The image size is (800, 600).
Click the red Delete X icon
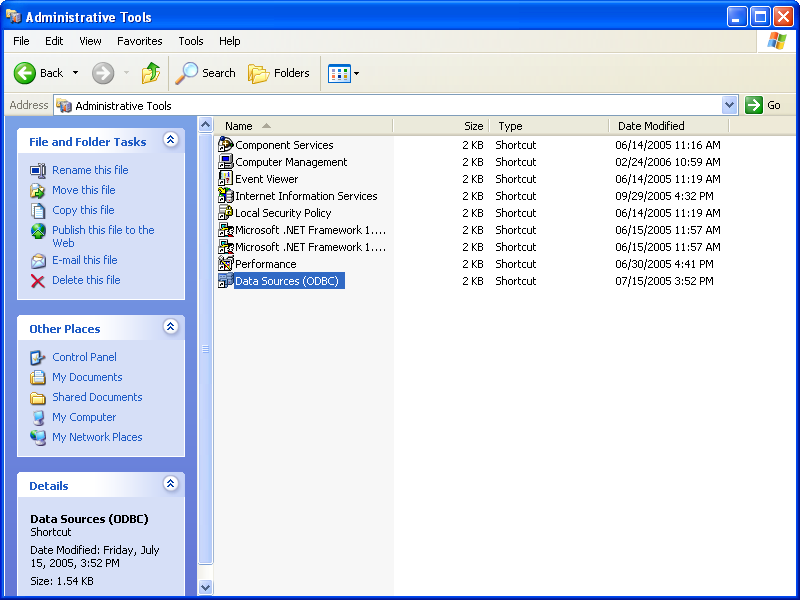[38, 281]
